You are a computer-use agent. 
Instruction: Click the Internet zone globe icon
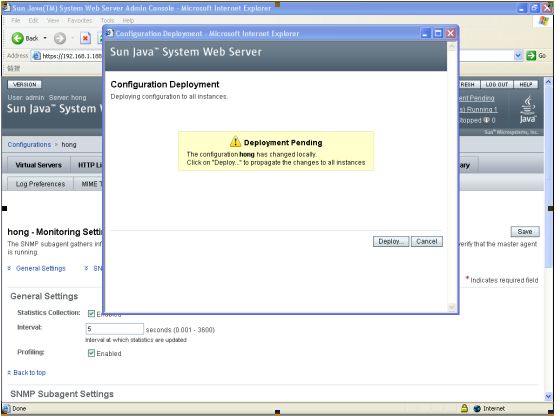[x=477, y=408]
